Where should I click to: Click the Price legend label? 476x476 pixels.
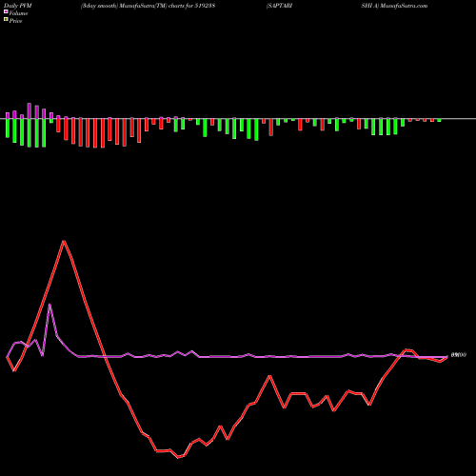tap(15, 21)
